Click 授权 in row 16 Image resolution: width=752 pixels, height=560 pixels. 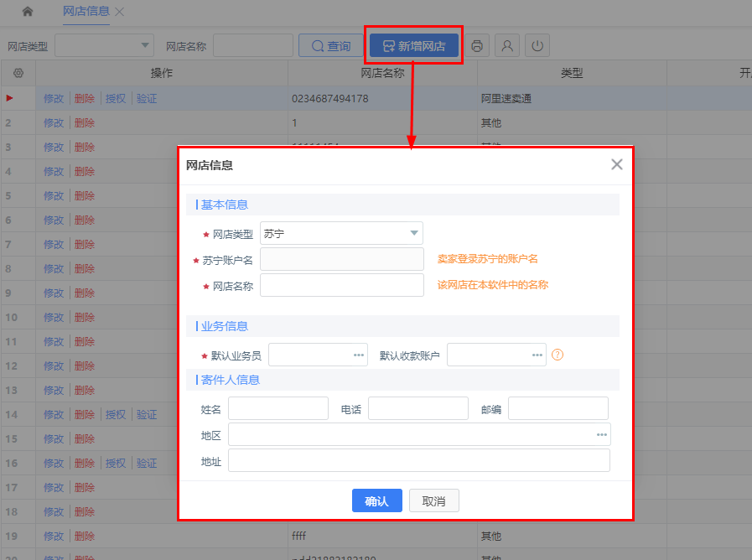(116, 463)
